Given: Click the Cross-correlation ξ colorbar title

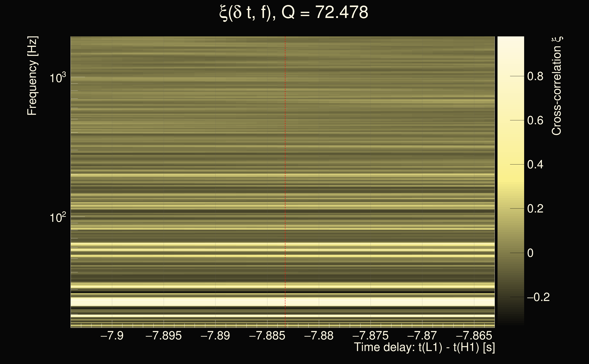Looking at the screenshot, I should (x=557, y=86).
